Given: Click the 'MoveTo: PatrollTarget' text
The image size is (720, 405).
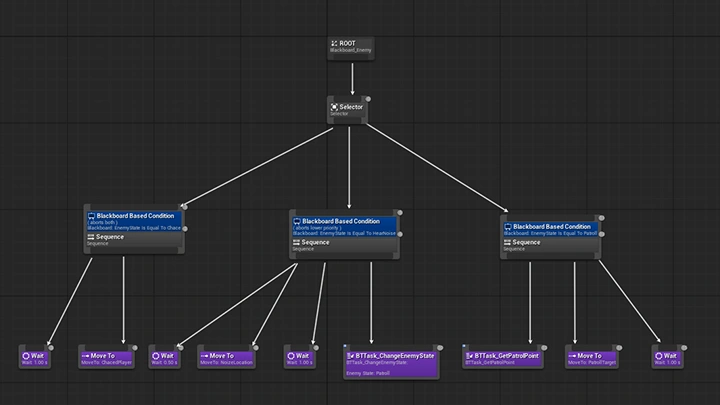Looking at the screenshot, I should (x=592, y=363).
